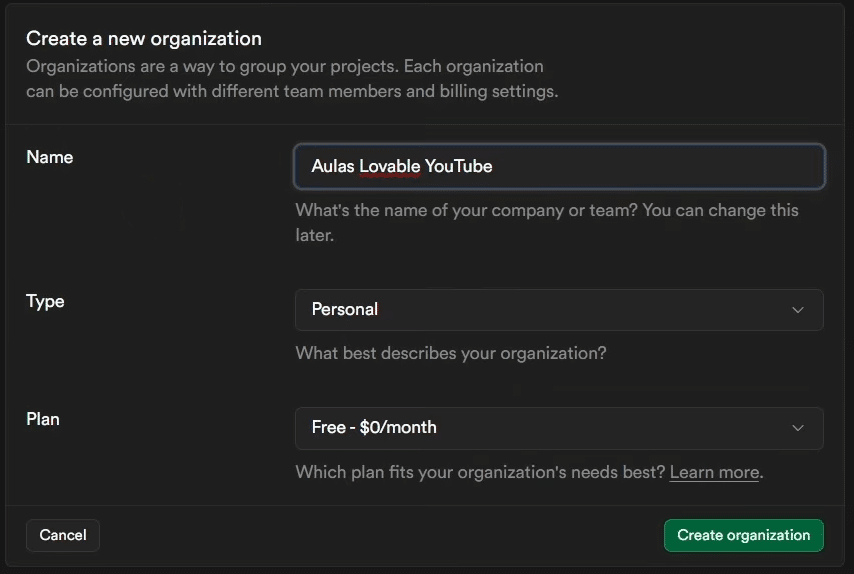Click 'Which plan fits your organization's needs' text

(x=480, y=472)
